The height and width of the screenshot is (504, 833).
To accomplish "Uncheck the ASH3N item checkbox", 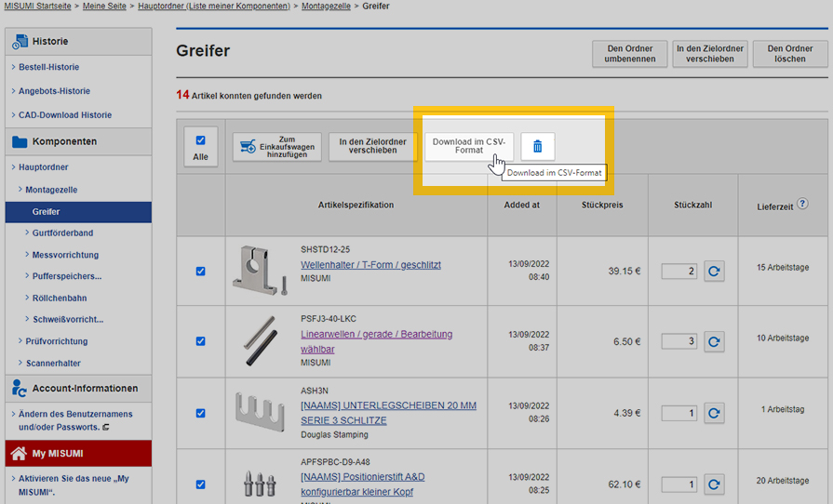I will [x=200, y=413].
